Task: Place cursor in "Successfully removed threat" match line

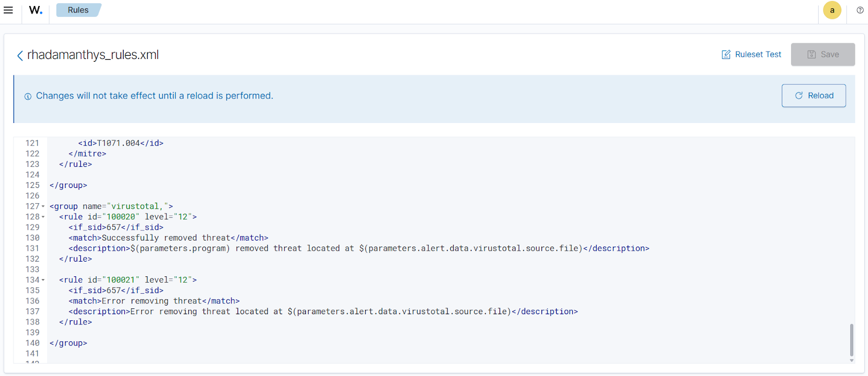Action: click(168, 238)
